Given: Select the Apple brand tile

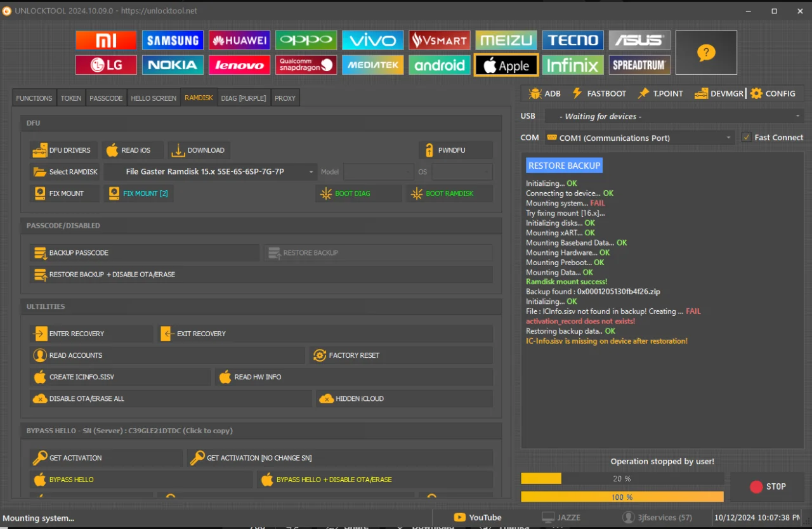Looking at the screenshot, I should click(x=506, y=65).
